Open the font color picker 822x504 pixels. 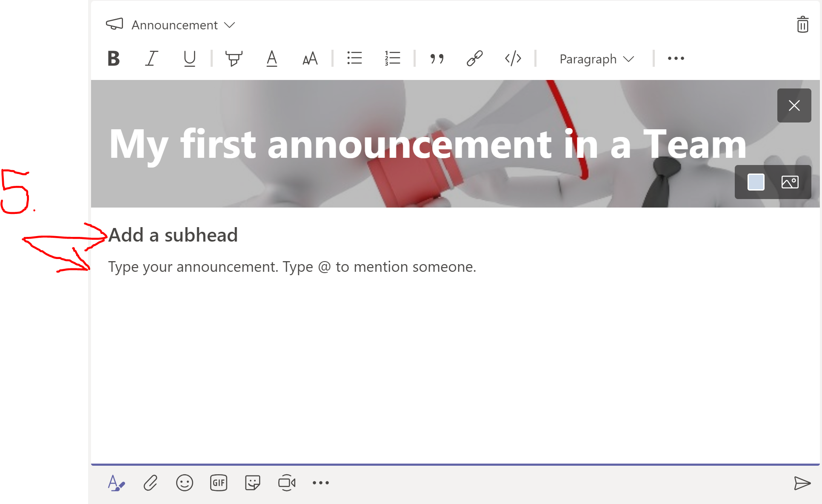(x=272, y=59)
